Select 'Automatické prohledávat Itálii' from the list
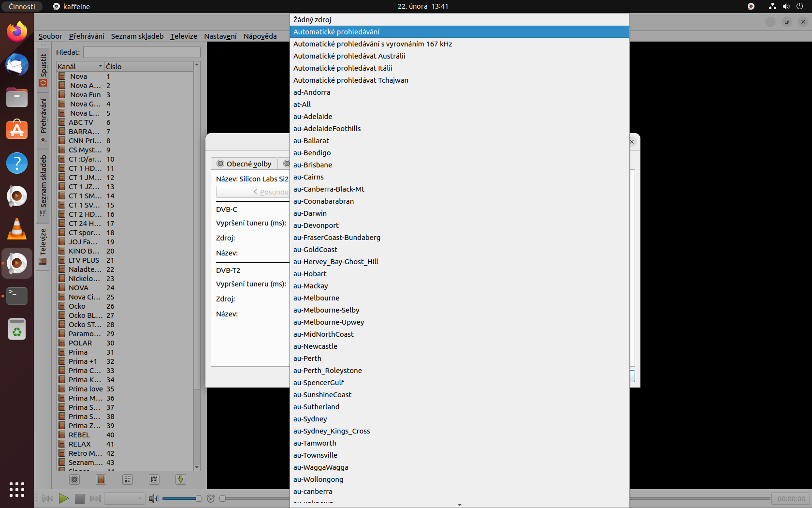The height and width of the screenshot is (508, 812). pos(343,68)
